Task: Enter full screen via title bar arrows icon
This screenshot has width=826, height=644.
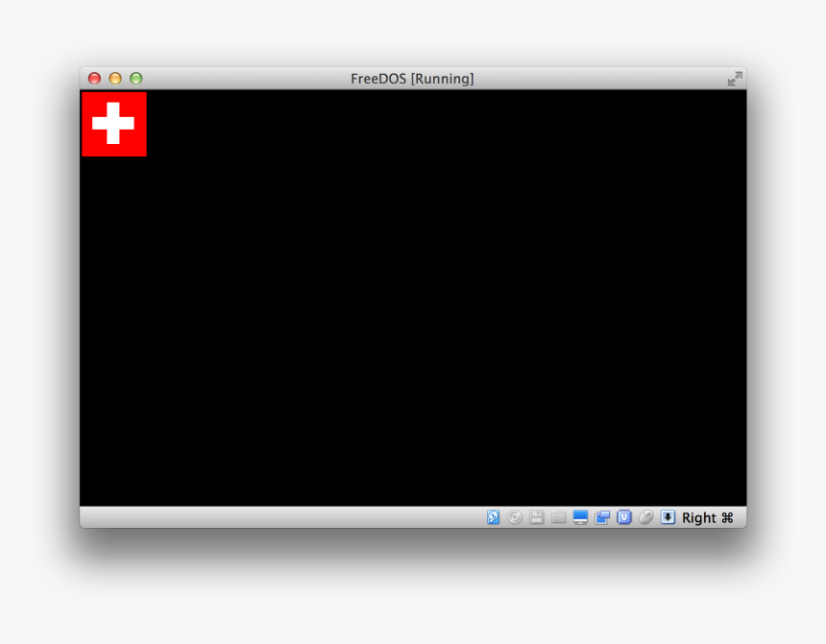Action: pyautogui.click(x=735, y=79)
